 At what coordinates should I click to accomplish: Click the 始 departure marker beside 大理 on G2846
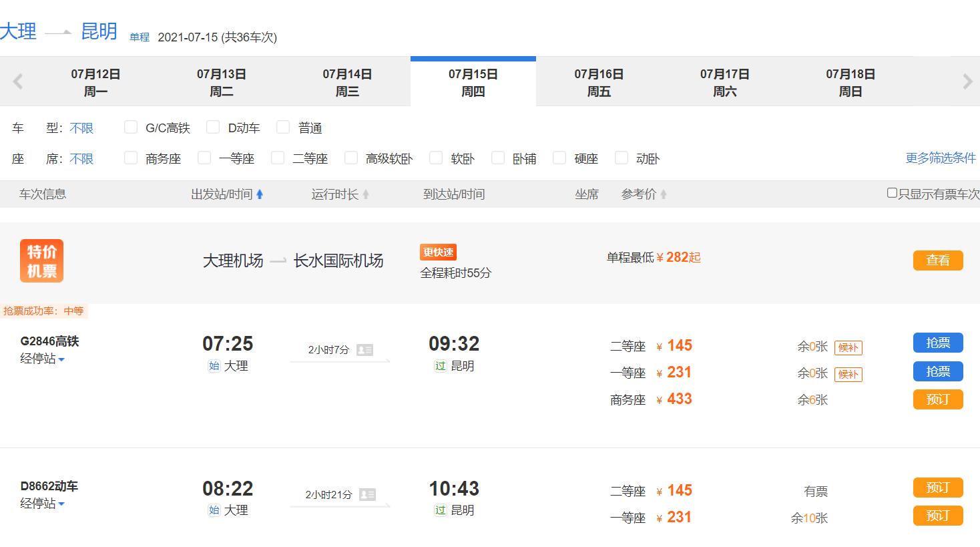(x=214, y=366)
